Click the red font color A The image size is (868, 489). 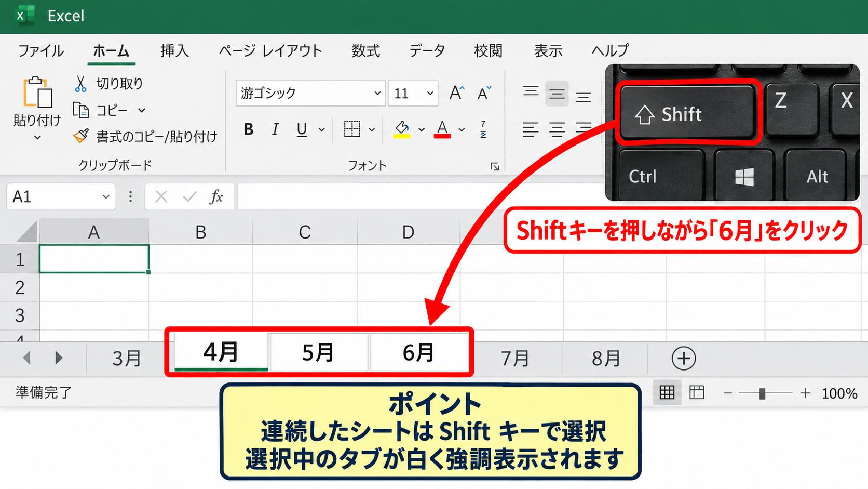tap(442, 129)
